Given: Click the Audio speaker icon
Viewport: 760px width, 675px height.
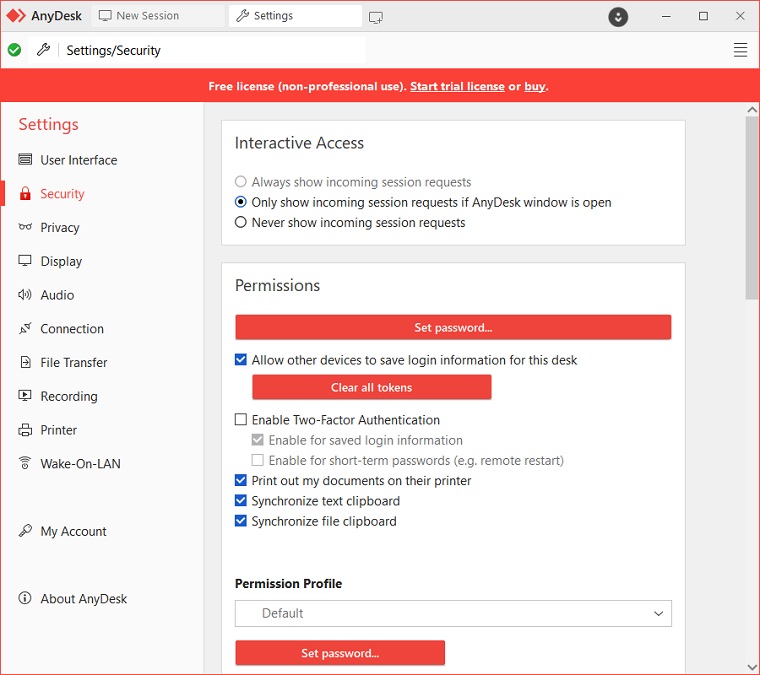Looking at the screenshot, I should click(x=25, y=295).
